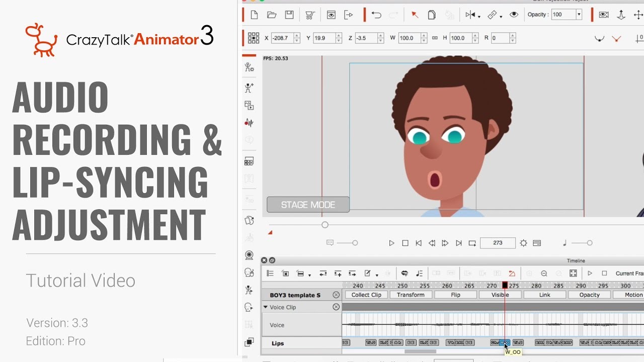Step to the next frame
Viewport: 644px width, 362px height.
(x=445, y=243)
